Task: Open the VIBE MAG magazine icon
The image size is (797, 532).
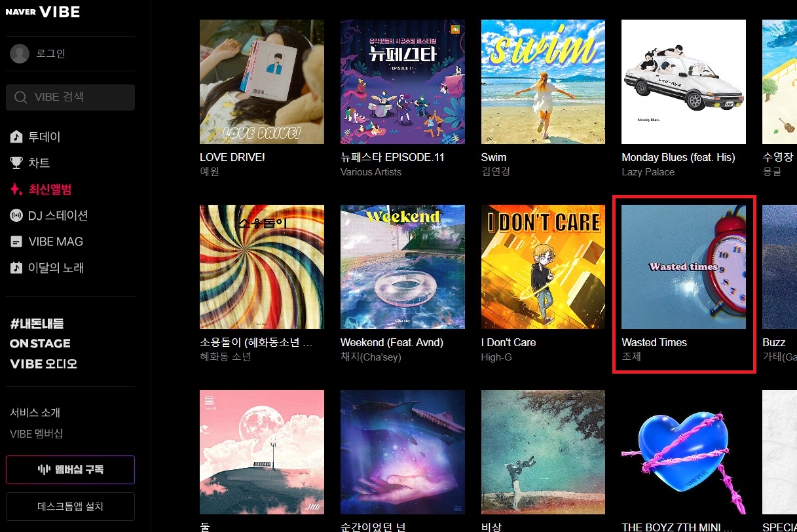Action: pos(16,242)
